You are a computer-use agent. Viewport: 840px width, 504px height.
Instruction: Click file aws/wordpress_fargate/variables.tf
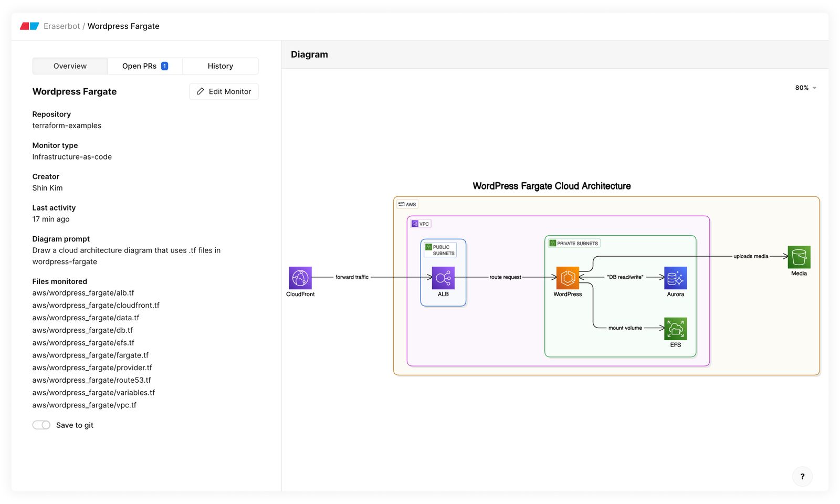click(x=94, y=393)
